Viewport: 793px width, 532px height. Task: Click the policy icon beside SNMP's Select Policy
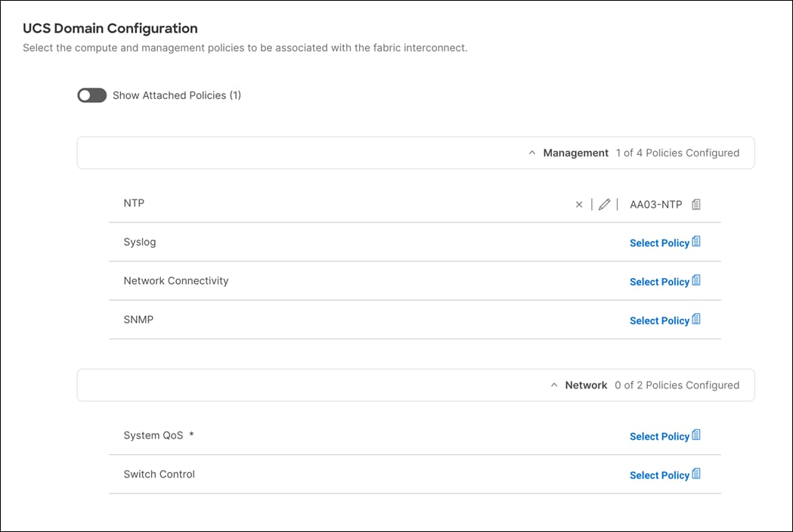pos(696,320)
